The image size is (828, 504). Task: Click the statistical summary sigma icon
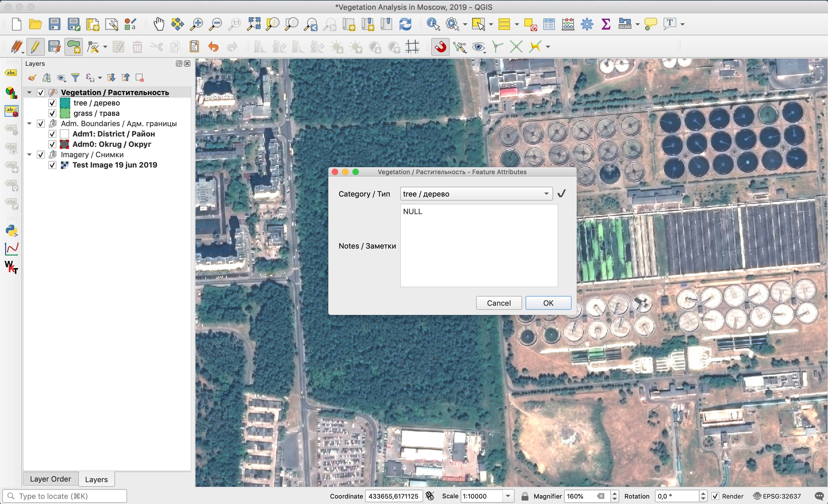tap(606, 24)
